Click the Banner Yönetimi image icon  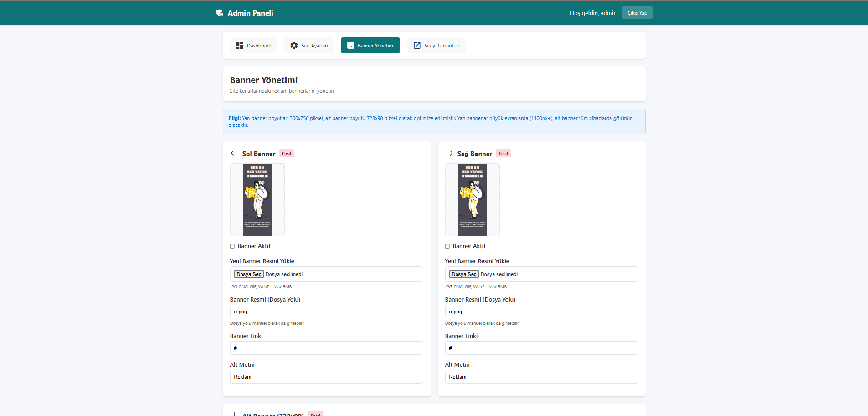point(350,46)
